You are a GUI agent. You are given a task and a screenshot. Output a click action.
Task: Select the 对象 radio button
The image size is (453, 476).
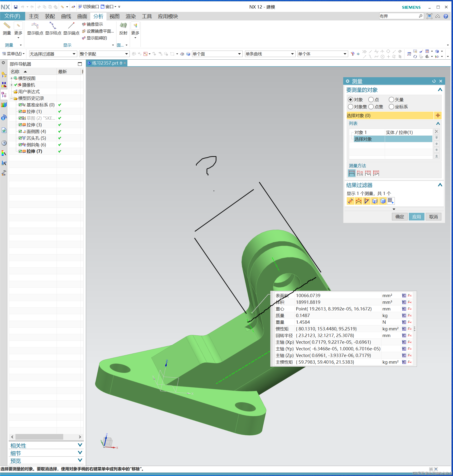click(x=350, y=100)
